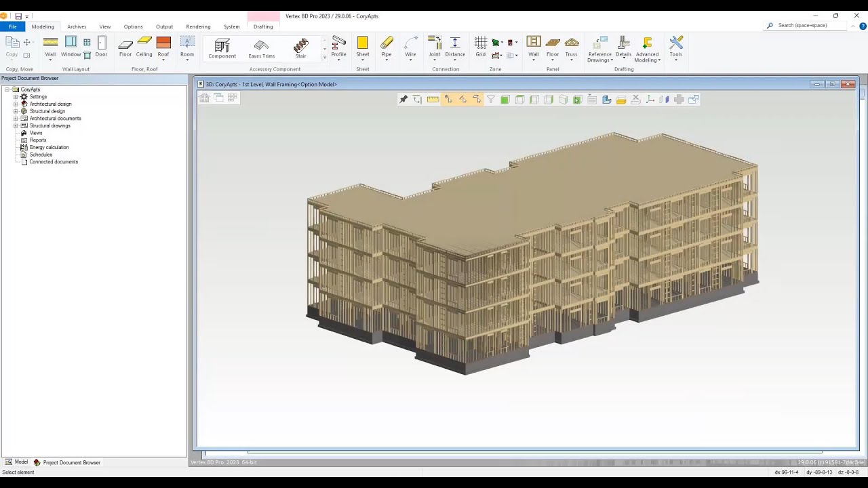Select Reports in the project tree
This screenshot has height=488, width=868.
38,140
